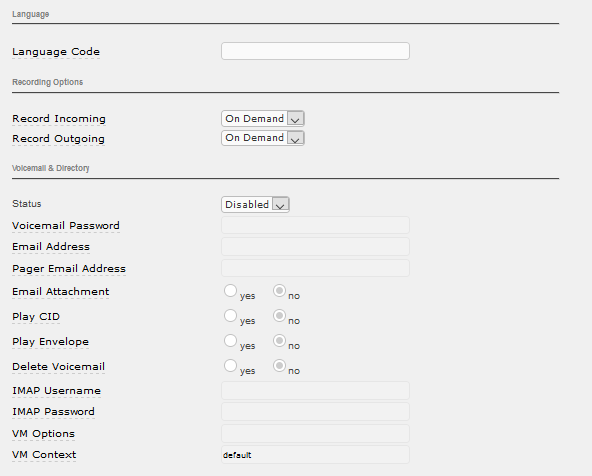Select no for Email Attachment
Screen dimensions: 592x476
[279, 291]
